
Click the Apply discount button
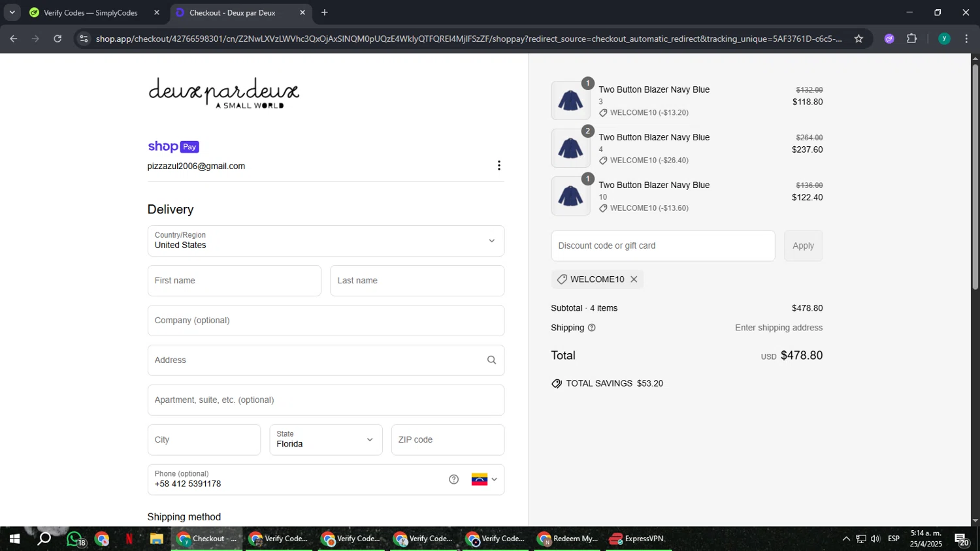click(804, 246)
